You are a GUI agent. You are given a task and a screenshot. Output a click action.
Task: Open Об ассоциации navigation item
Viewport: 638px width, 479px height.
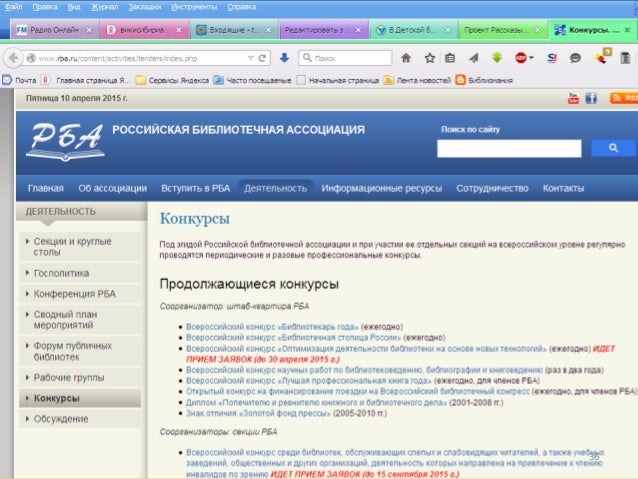pyautogui.click(x=113, y=188)
